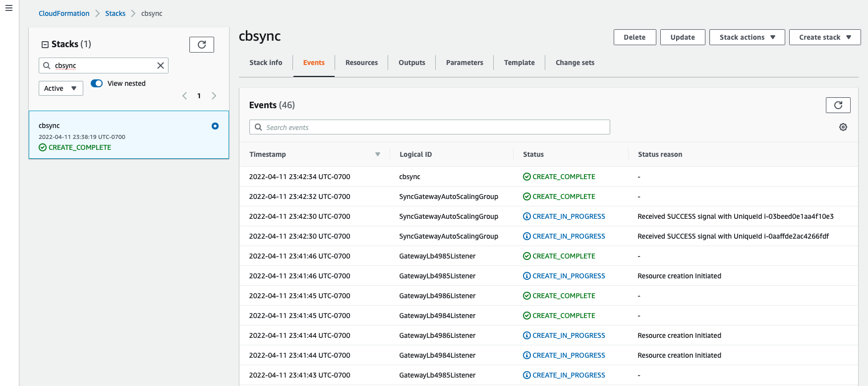Click the stack search magnifier icon
This screenshot has width=868, height=386.
point(47,65)
